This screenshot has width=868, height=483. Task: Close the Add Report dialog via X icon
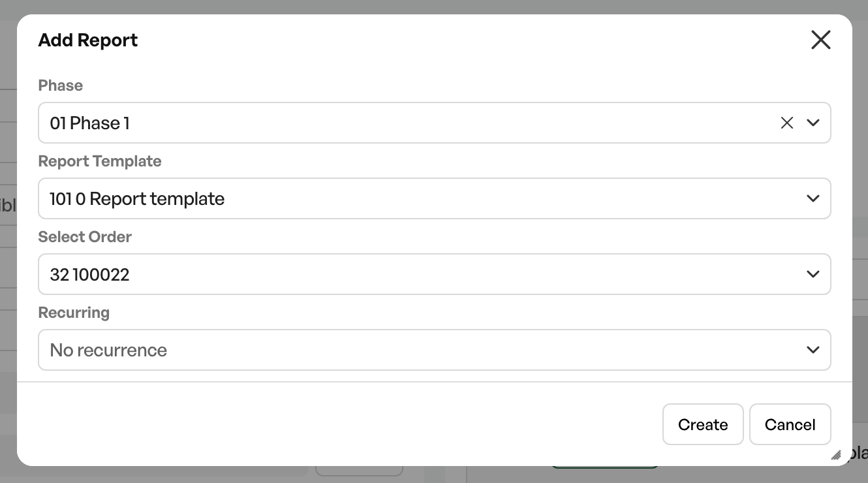[820, 40]
